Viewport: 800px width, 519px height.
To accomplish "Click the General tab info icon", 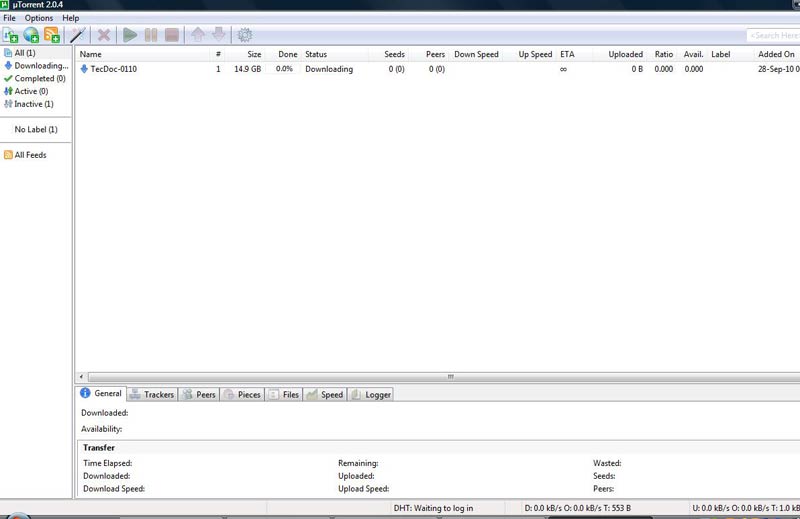I will [x=85, y=393].
